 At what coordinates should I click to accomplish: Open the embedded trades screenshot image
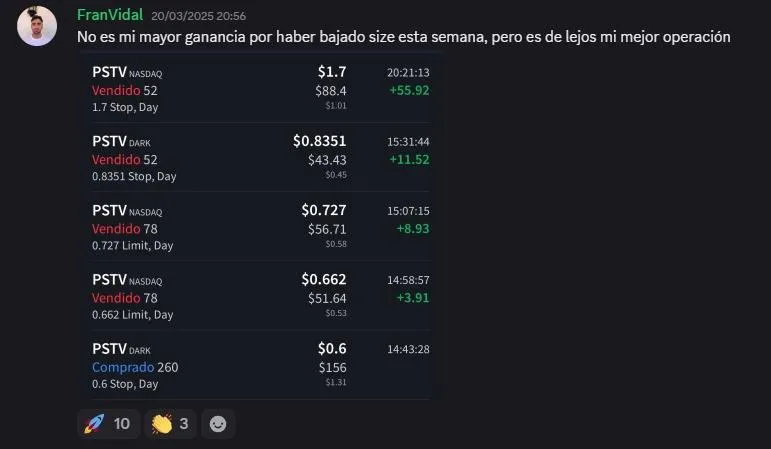point(262,226)
